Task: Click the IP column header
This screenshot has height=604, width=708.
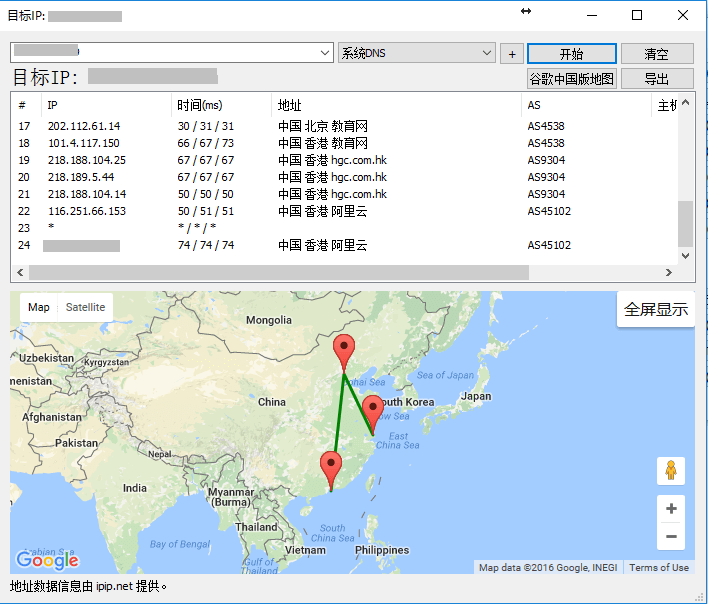Action: click(106, 105)
